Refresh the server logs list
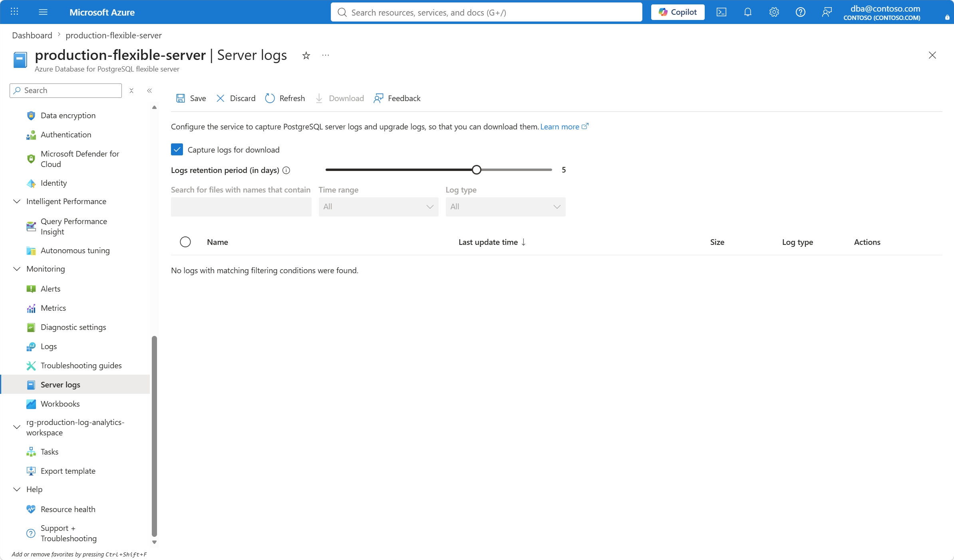Screen dimensions: 954x560 pyautogui.click(x=285, y=98)
